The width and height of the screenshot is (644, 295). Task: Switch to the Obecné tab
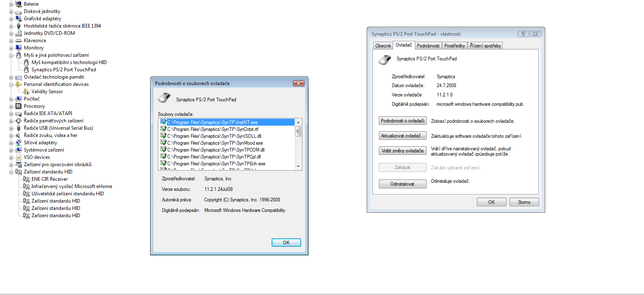(x=383, y=46)
